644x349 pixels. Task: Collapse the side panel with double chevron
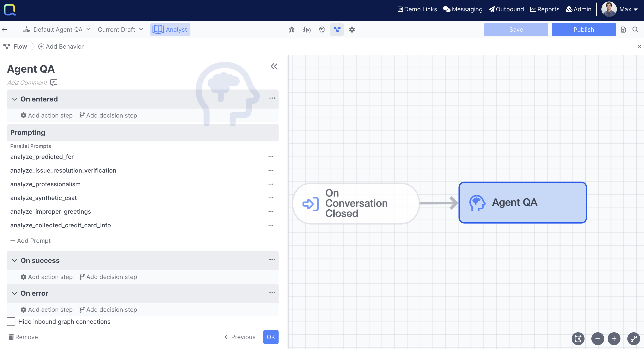[274, 67]
